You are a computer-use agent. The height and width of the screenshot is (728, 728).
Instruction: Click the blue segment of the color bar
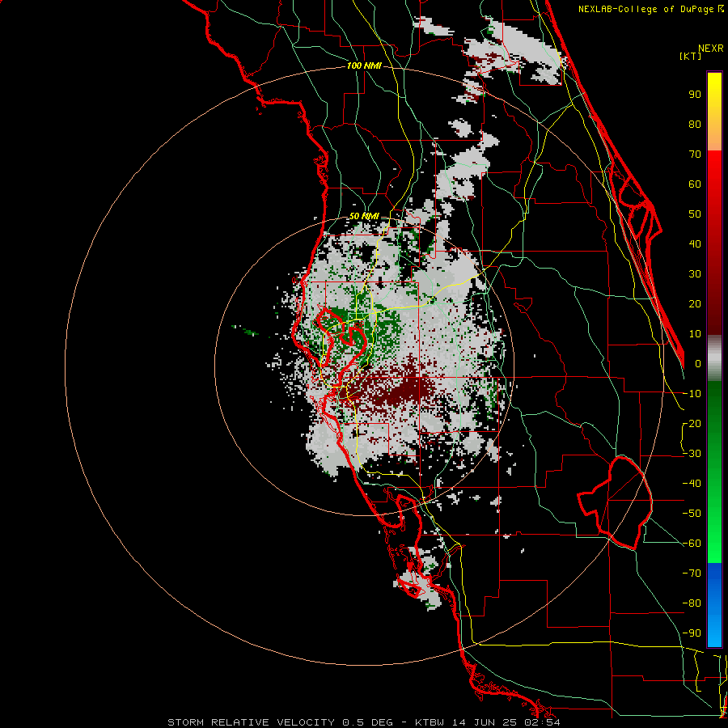pos(714,604)
